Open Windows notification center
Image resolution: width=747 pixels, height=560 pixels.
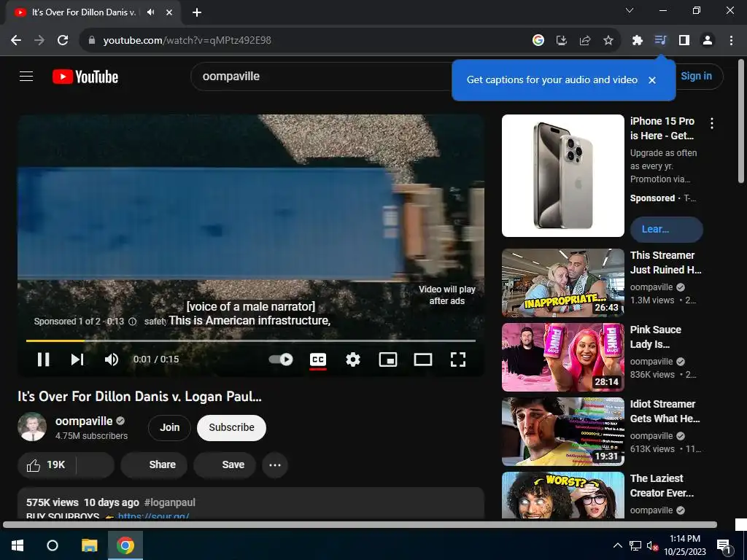click(724, 547)
